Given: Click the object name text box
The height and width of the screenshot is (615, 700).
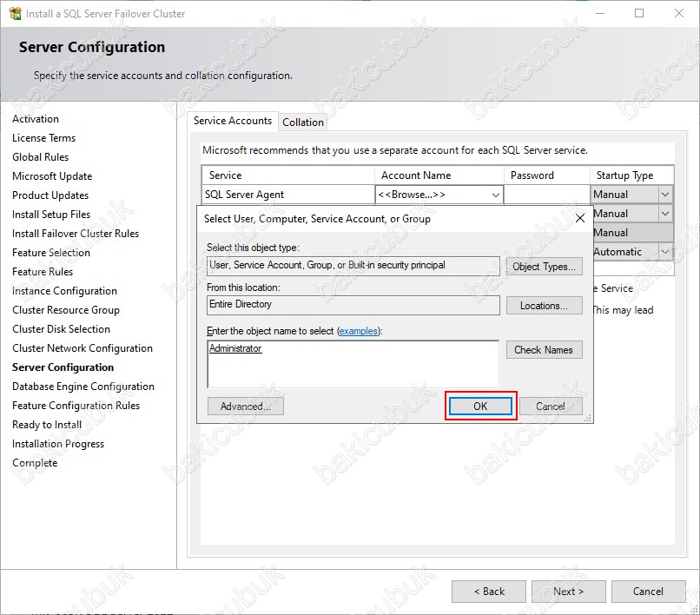Looking at the screenshot, I should [353, 365].
